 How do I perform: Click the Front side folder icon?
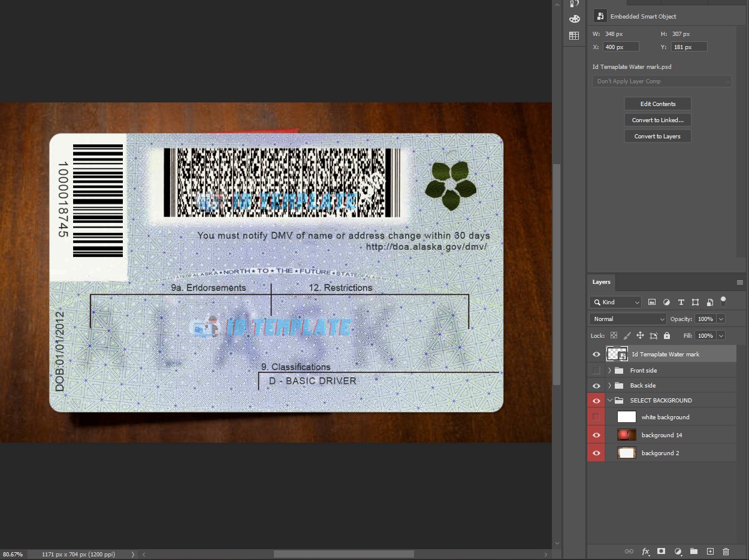click(619, 371)
